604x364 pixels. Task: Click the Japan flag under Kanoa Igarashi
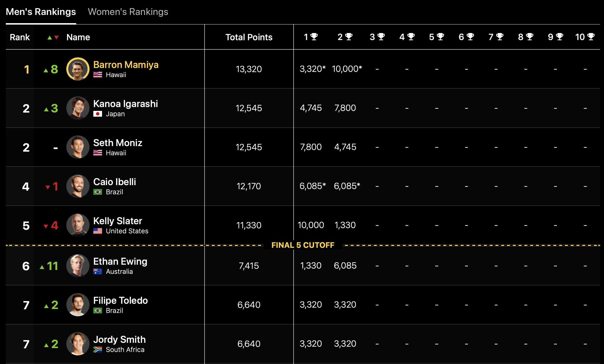point(97,114)
